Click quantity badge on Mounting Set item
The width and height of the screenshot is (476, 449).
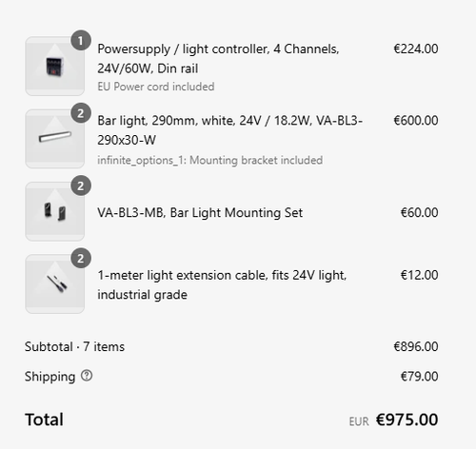pos(81,185)
